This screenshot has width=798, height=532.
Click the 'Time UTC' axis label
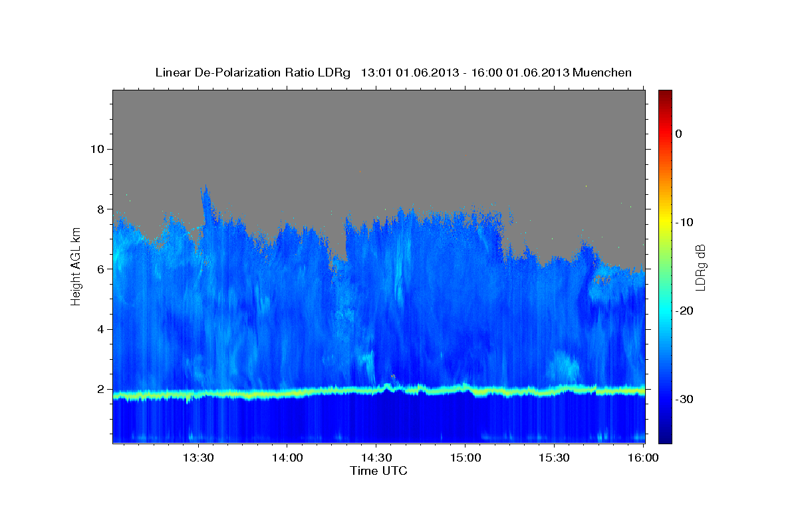(x=378, y=471)
